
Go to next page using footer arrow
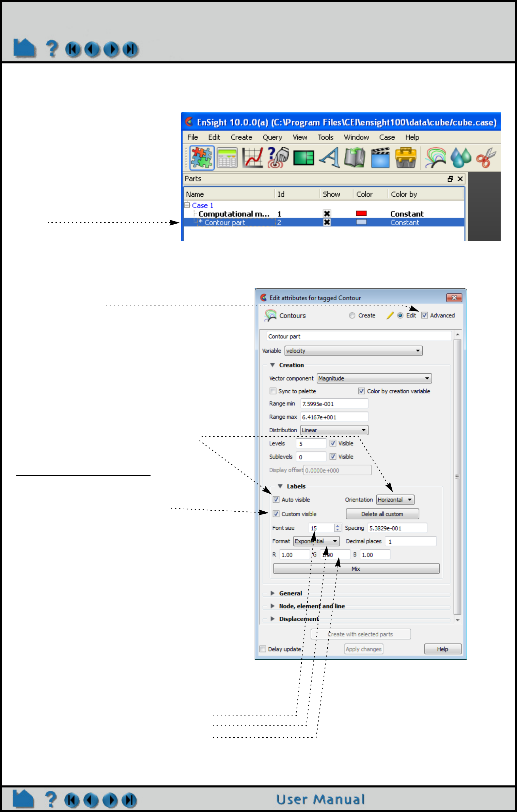[110, 800]
